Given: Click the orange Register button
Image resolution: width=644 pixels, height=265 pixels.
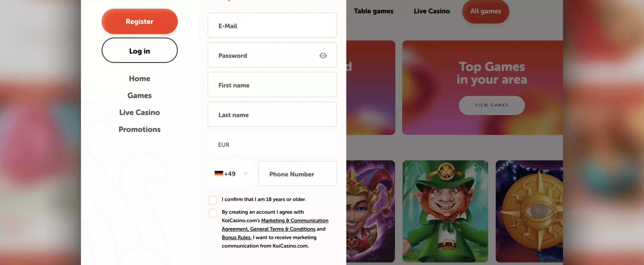Looking at the screenshot, I should coord(140,21).
